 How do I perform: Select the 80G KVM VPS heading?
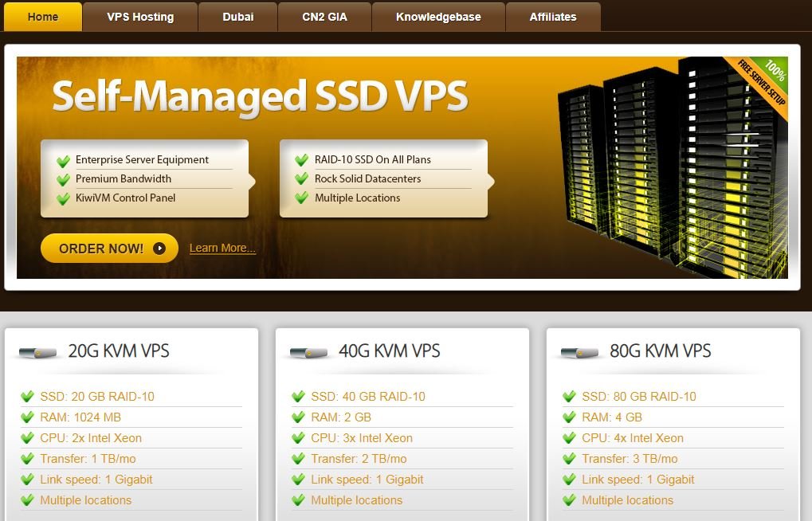[660, 351]
